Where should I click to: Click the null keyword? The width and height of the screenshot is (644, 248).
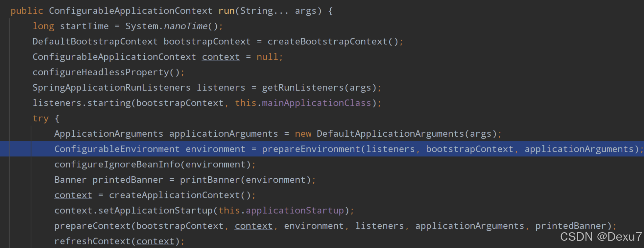(x=267, y=57)
